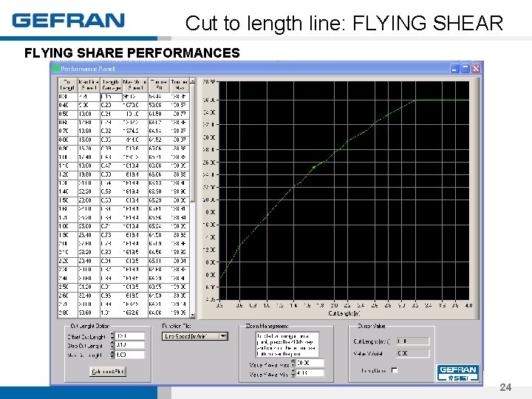Click the Calculate & Plot button
The height and width of the screenshot is (399, 532).
pos(108,372)
